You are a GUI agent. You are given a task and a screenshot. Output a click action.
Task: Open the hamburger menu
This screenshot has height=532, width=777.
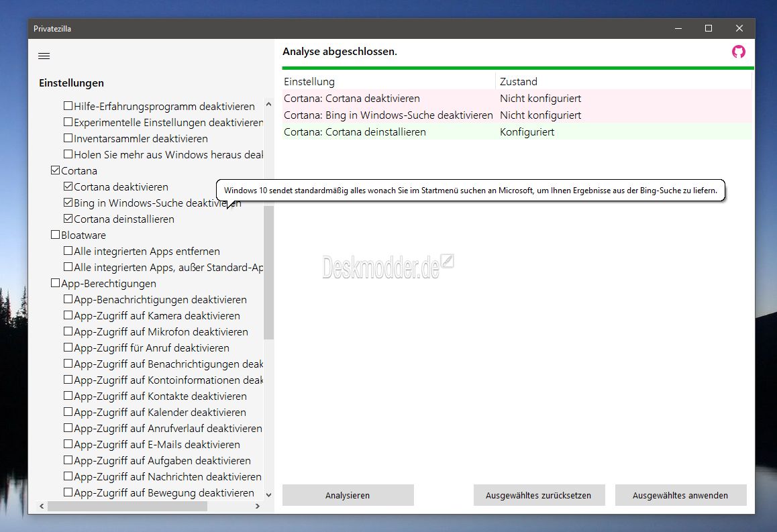[x=44, y=56]
